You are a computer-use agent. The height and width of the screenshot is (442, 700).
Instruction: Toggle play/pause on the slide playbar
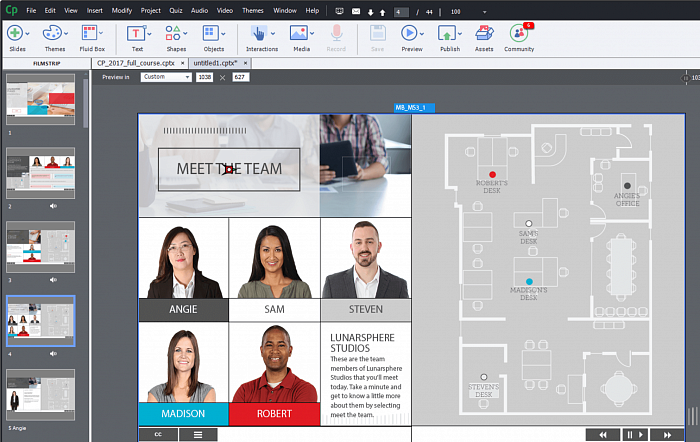(632, 435)
